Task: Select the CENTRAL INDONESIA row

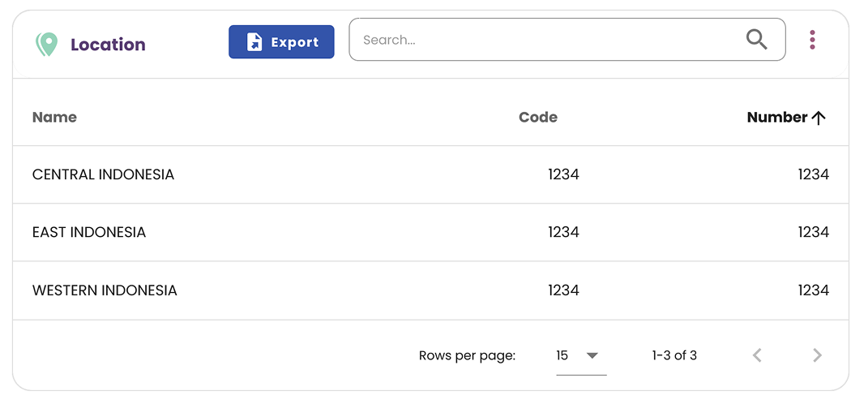Action: [x=103, y=174]
